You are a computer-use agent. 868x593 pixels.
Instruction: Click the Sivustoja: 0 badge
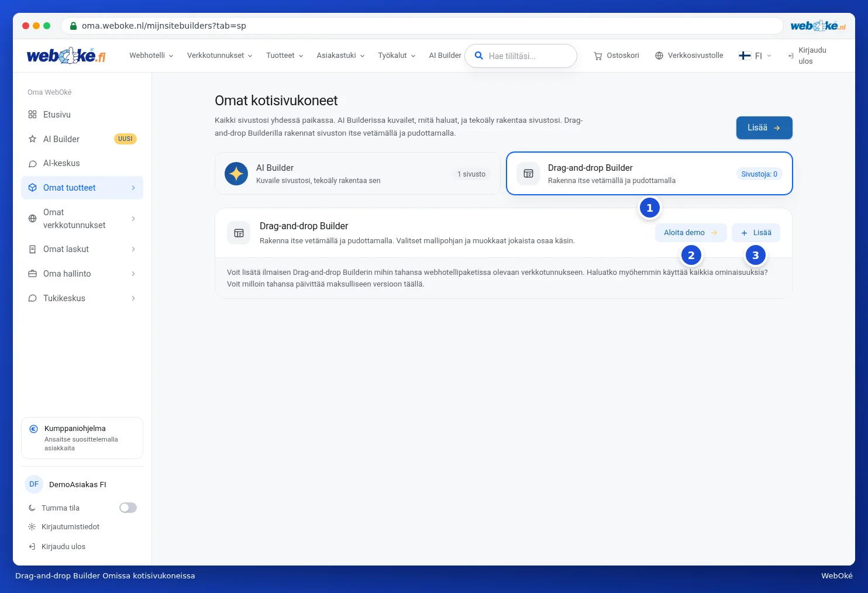(x=759, y=174)
